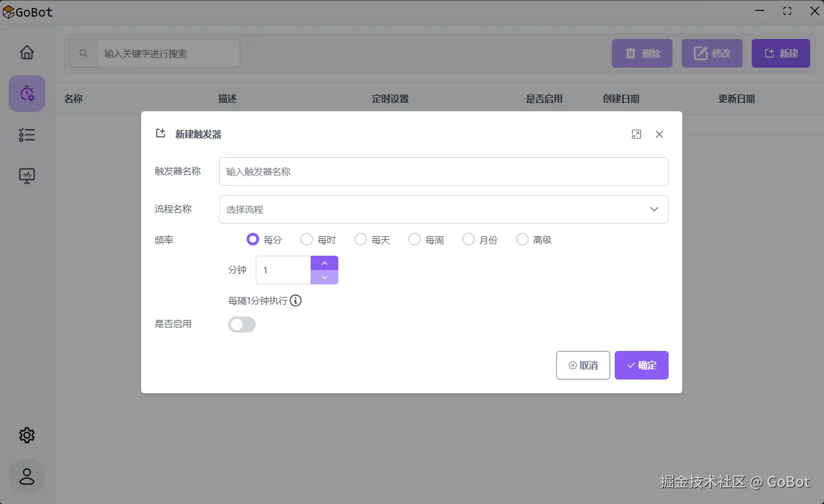
Task: Click the 定时设置 column header
Action: [390, 99]
